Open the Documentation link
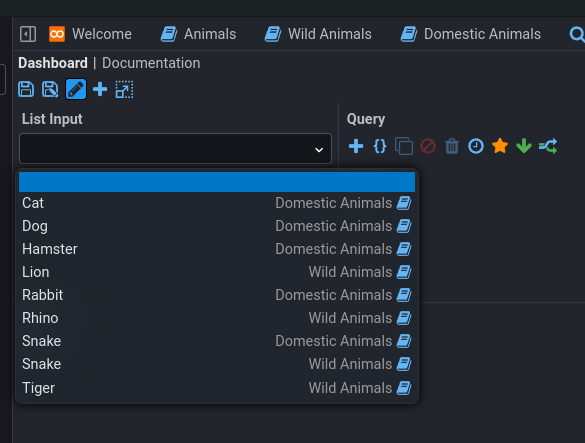The image size is (585, 443). (151, 63)
